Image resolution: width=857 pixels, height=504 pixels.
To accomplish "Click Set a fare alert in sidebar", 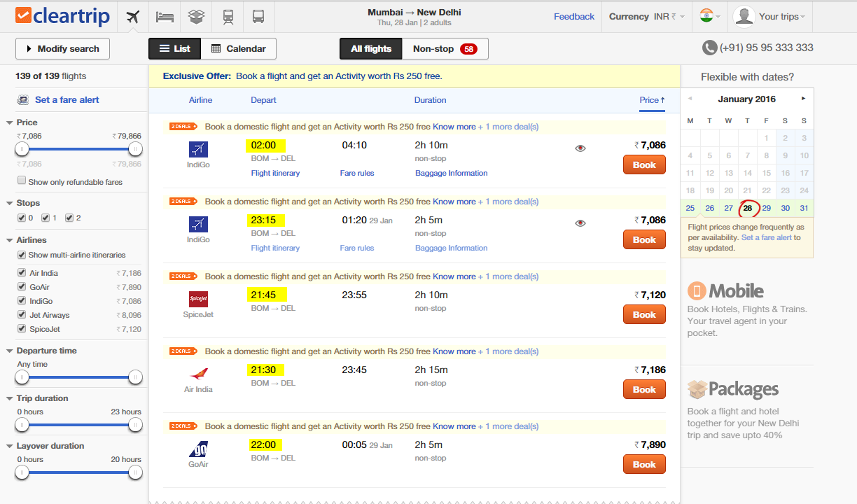I will pos(67,99).
